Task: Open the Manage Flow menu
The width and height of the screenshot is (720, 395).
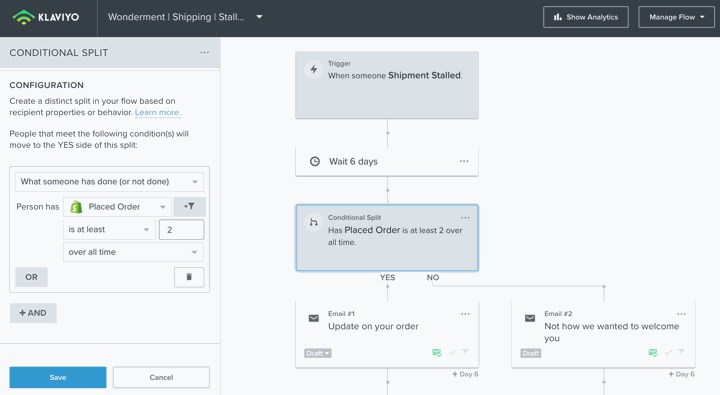Action: (676, 17)
